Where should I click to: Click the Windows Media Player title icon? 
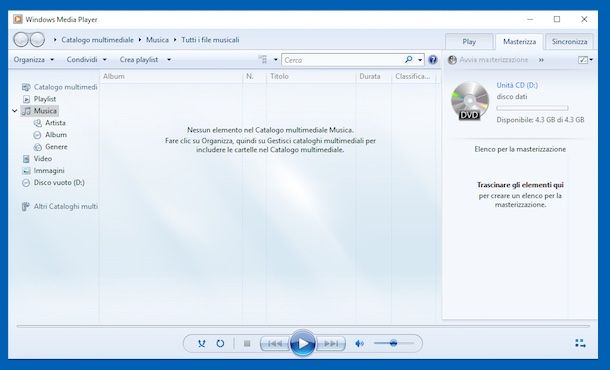tap(18, 19)
